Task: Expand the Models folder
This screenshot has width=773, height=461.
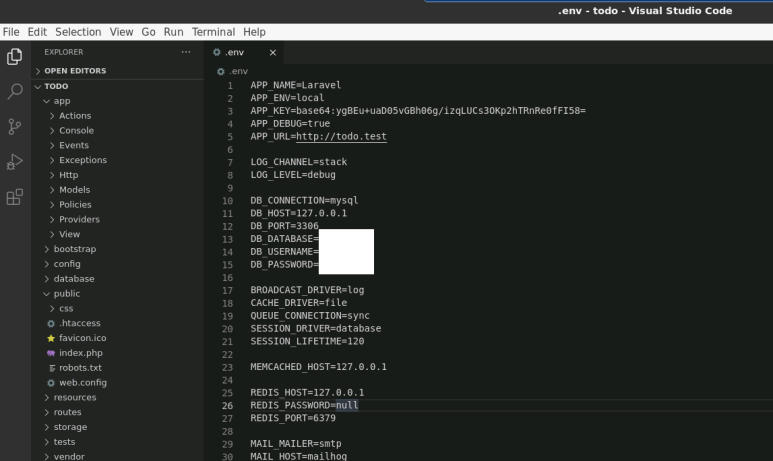Action: pos(117,190)
